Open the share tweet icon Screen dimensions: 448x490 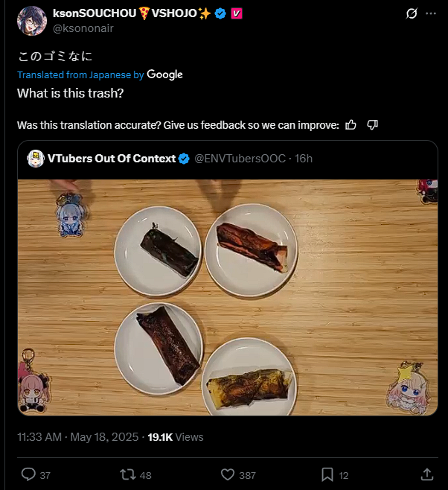427,474
